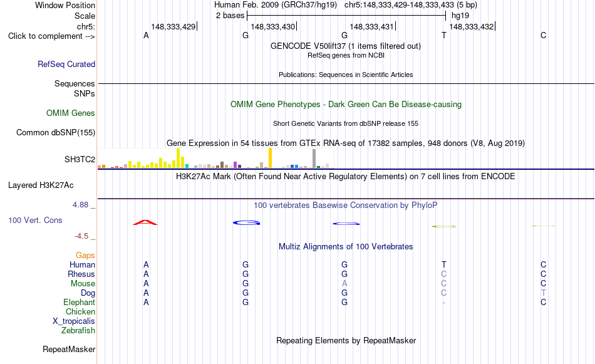Image resolution: width=595 pixels, height=364 pixels.
Task: Click the Zebrafish species label
Action: (x=78, y=330)
